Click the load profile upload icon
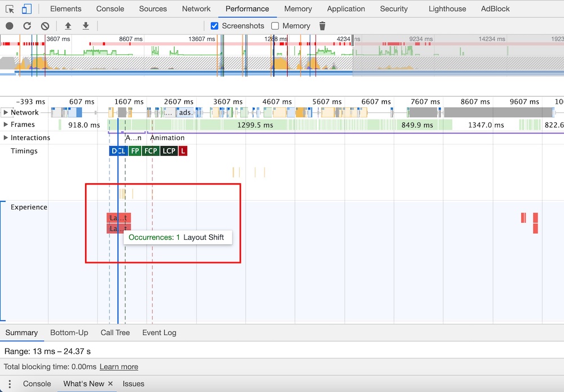564x392 pixels. tap(68, 26)
